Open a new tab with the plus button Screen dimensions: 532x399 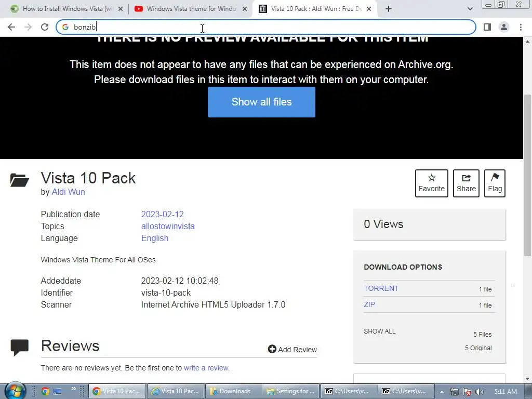(389, 9)
